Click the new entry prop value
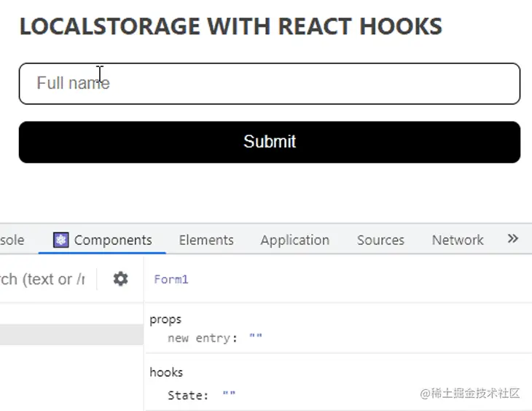 tap(256, 337)
